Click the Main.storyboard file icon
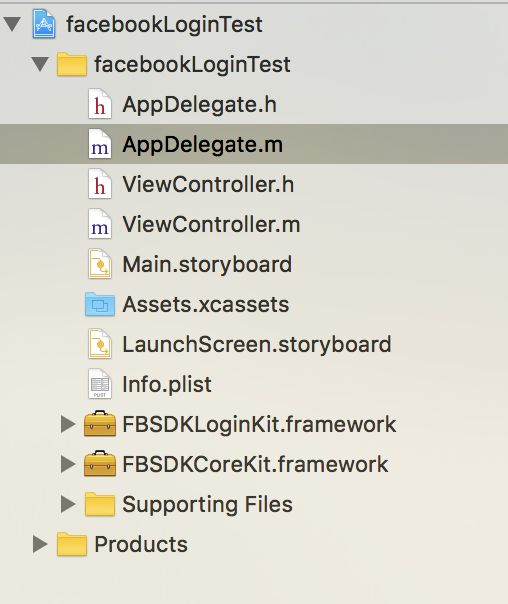508x604 pixels. [x=100, y=264]
